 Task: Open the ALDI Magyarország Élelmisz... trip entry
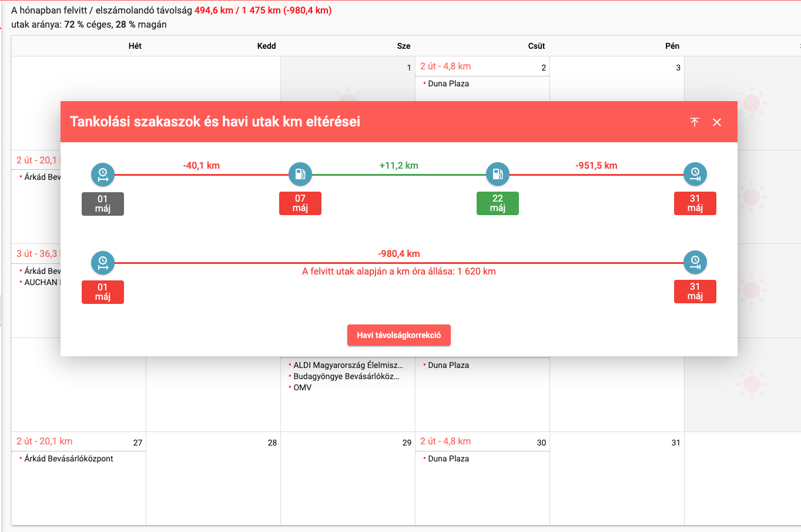click(x=348, y=365)
